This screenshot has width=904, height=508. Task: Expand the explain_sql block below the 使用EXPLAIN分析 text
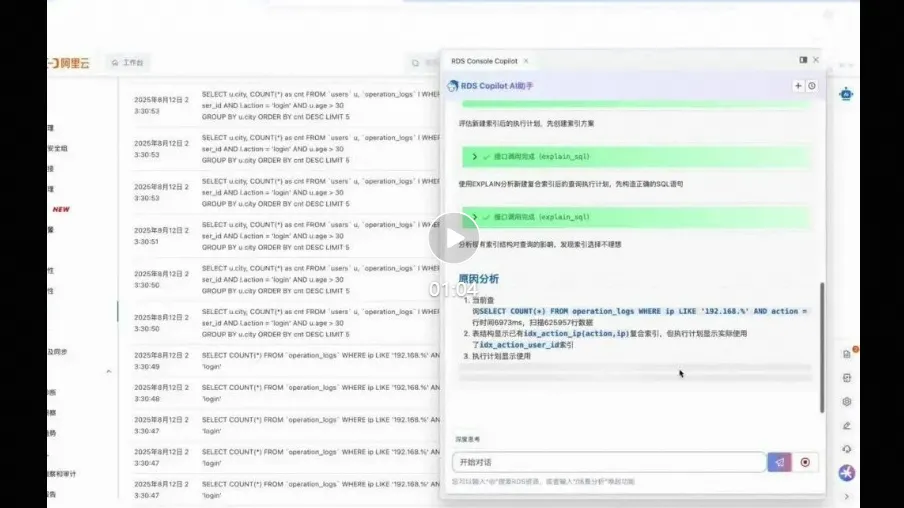click(636, 217)
